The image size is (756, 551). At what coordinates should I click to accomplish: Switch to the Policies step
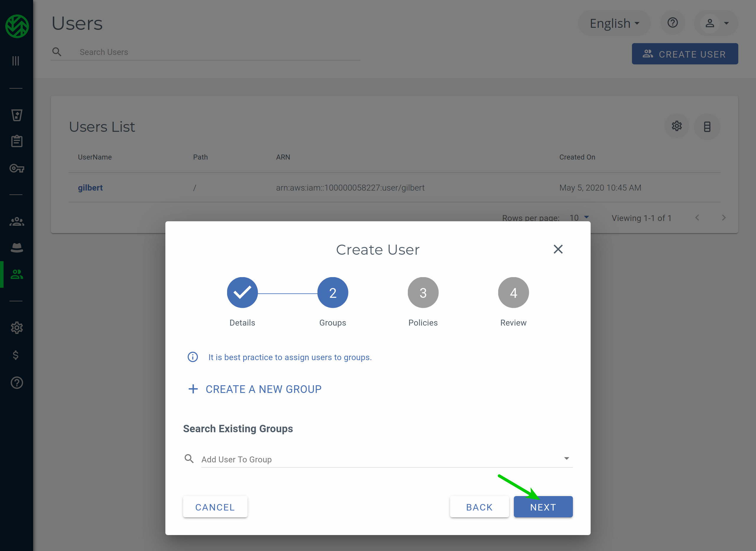[x=423, y=292]
